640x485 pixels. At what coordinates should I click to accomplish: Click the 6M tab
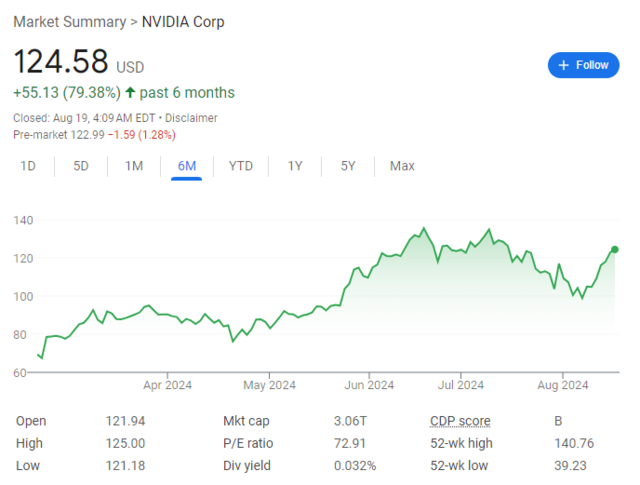point(186,166)
